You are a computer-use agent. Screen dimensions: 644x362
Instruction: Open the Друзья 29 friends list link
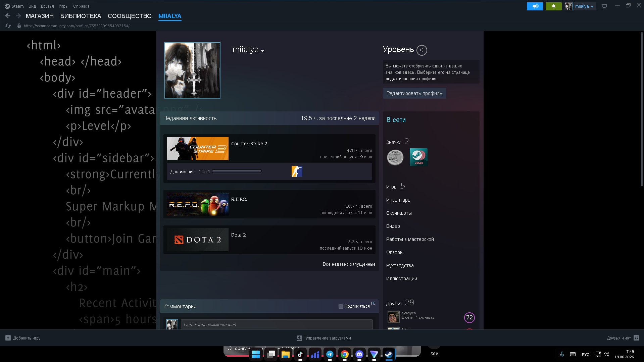[400, 303]
